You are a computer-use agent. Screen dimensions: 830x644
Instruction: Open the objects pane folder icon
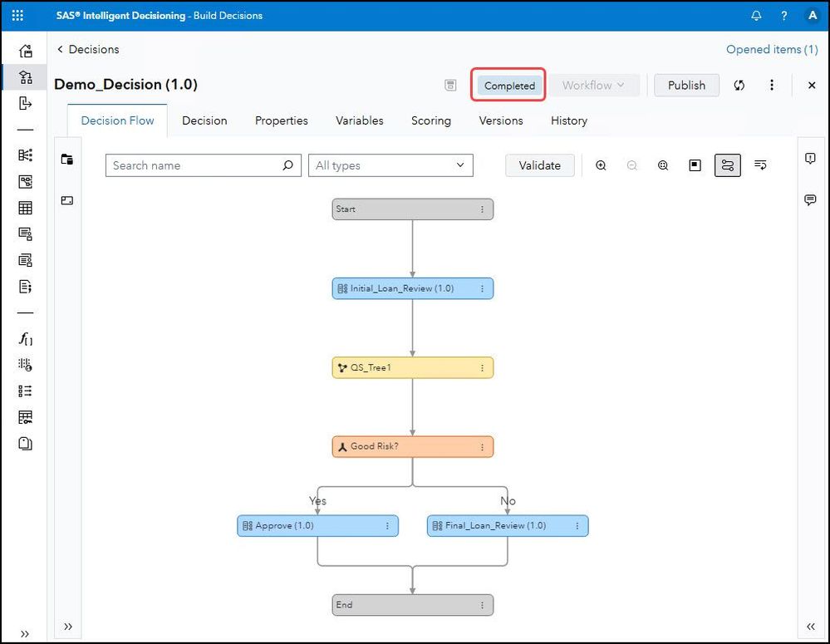67,160
